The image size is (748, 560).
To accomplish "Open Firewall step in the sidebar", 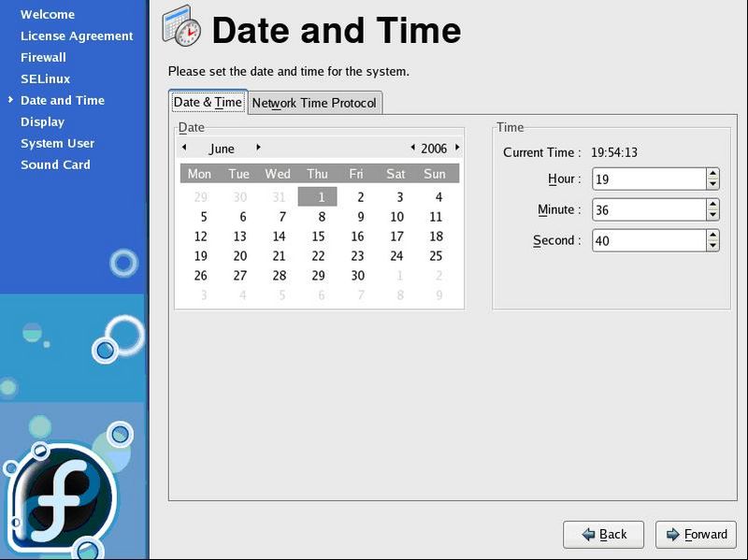I will [43, 57].
